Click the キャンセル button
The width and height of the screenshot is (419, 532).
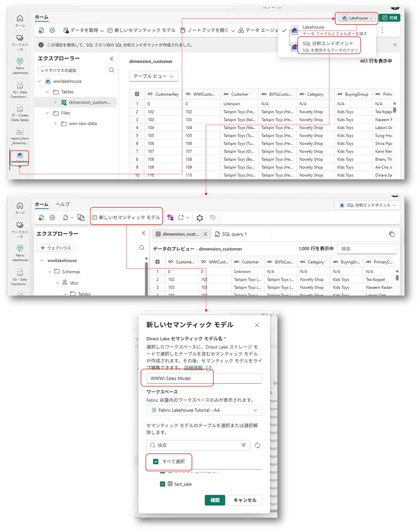pyautogui.click(x=245, y=500)
